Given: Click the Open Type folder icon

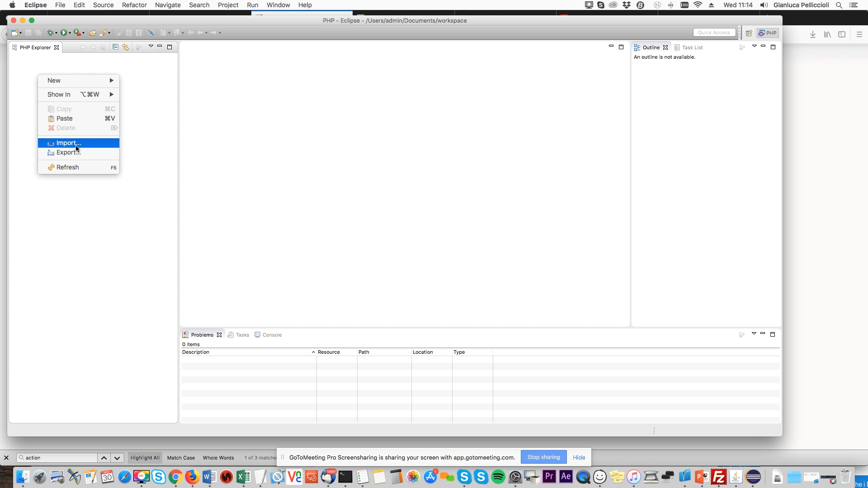Looking at the screenshot, I should coord(92,33).
